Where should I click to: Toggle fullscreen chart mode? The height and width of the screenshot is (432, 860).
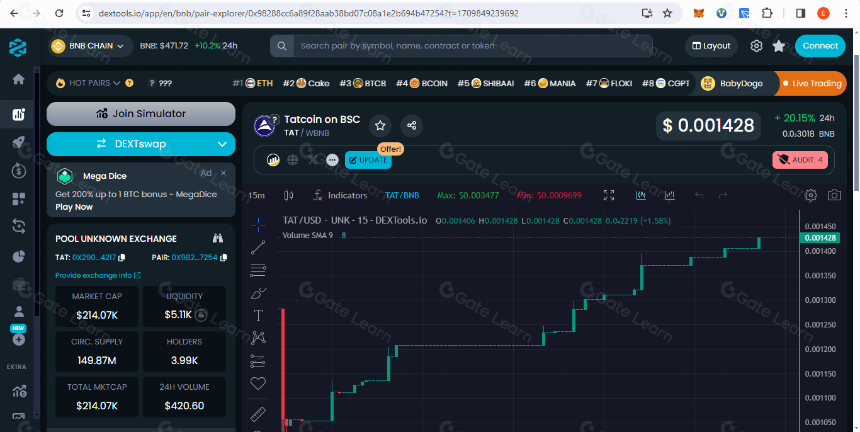(x=609, y=195)
